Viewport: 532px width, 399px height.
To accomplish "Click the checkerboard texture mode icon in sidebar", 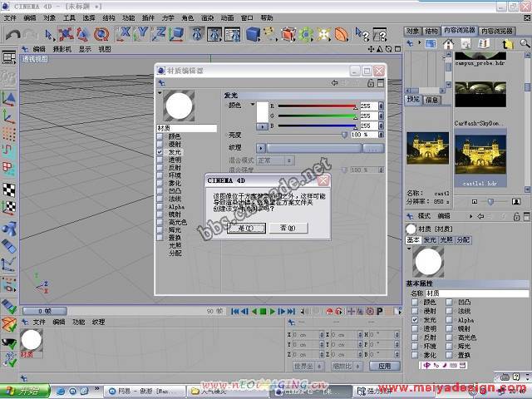I will 9,190.
